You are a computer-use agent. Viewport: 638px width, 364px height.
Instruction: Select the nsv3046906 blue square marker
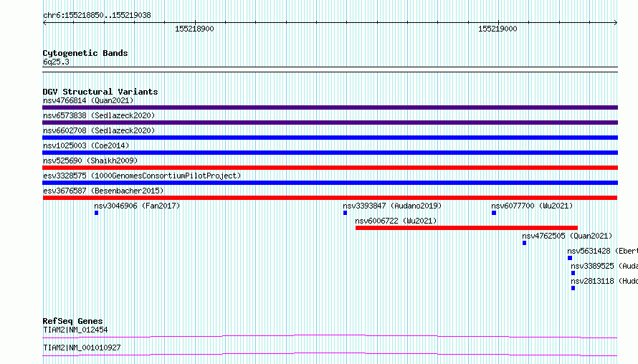97,213
